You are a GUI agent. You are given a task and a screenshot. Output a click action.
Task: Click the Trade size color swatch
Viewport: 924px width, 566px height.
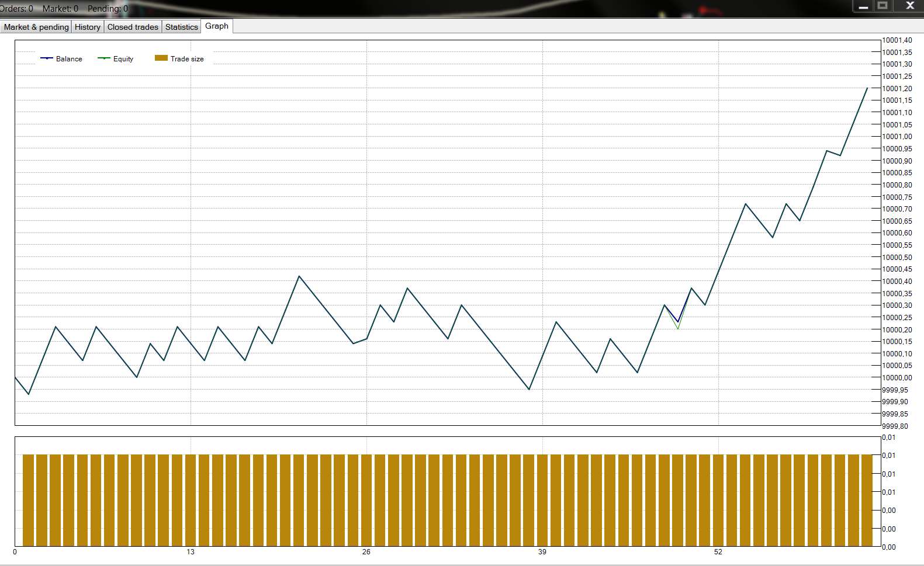click(x=161, y=58)
